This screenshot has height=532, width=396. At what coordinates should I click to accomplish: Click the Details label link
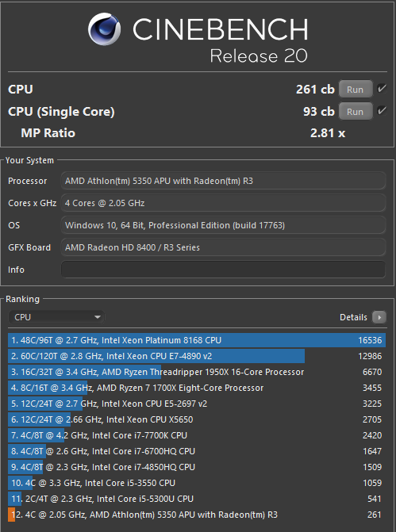[353, 317]
